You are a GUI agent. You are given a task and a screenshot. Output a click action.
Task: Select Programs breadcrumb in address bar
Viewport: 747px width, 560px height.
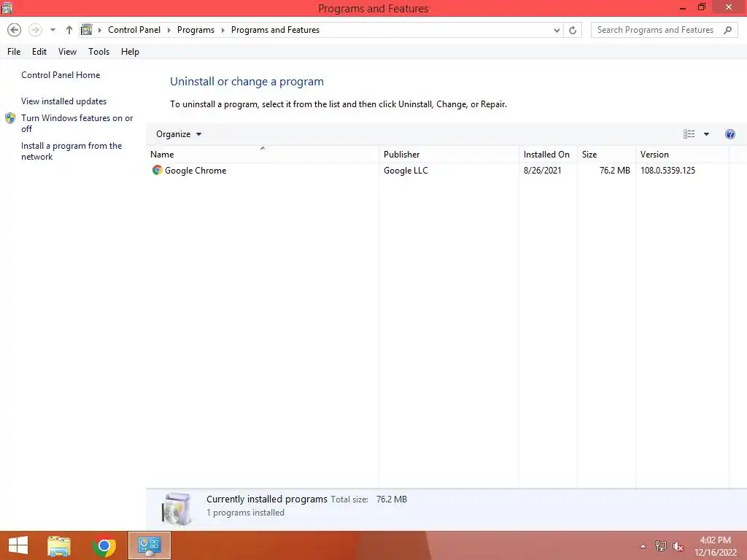click(x=196, y=29)
